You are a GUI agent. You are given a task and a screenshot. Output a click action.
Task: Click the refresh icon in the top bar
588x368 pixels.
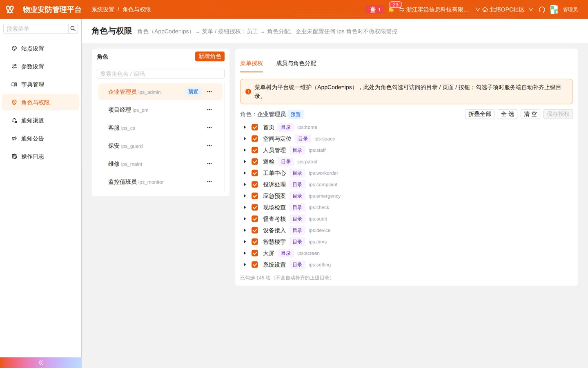click(x=542, y=9)
